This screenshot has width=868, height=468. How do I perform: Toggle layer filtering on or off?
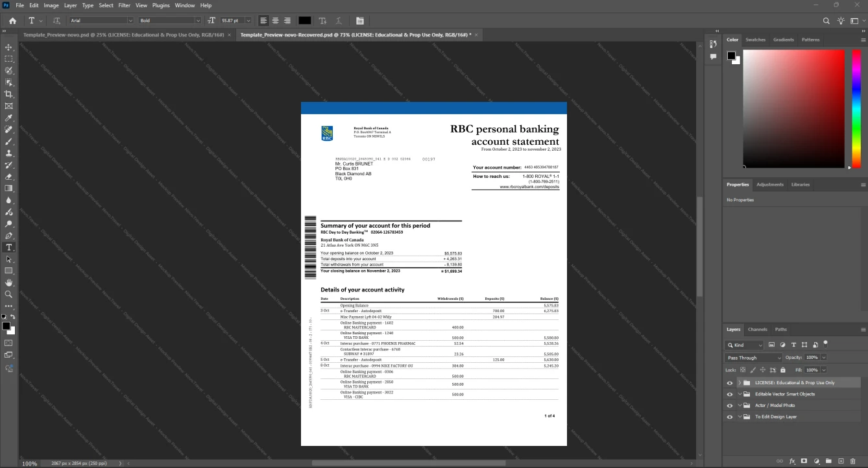click(x=826, y=343)
